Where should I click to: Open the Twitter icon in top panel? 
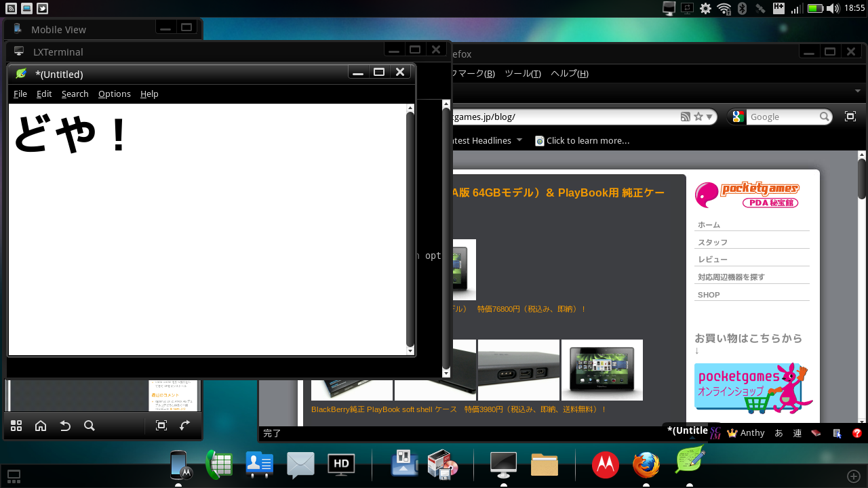pos(42,8)
